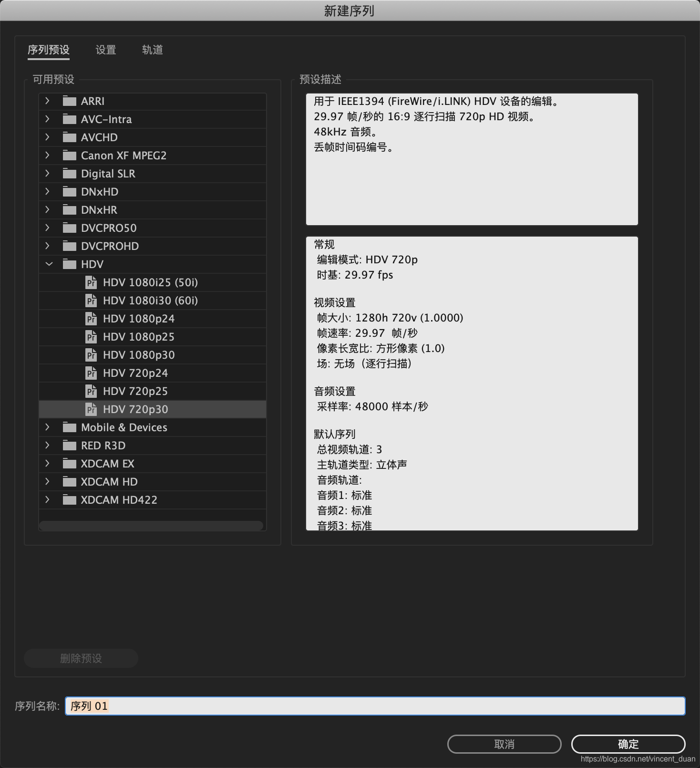
Task: Expand the XDCAM HD422 folder arrow
Action: (x=47, y=499)
